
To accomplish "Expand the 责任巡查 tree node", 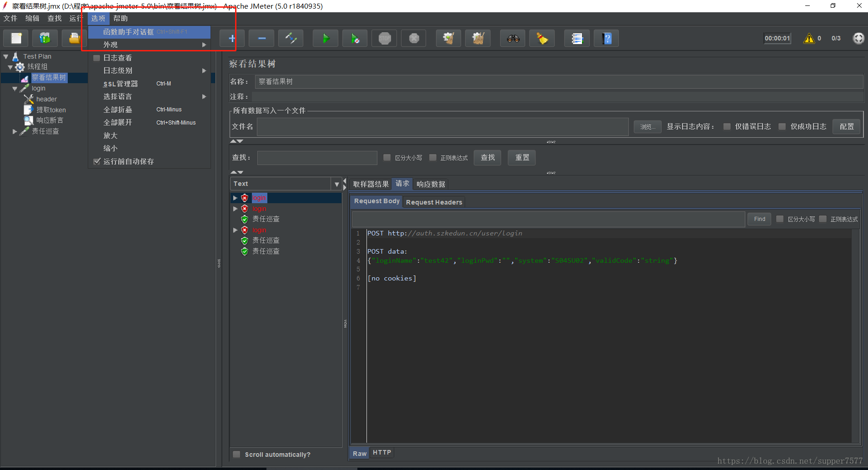I will point(15,131).
